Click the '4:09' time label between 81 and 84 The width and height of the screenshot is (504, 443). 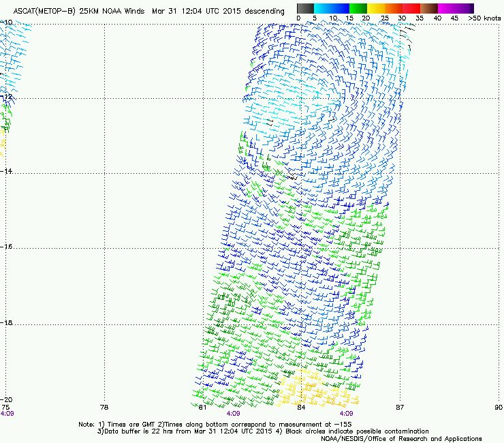[233, 414]
